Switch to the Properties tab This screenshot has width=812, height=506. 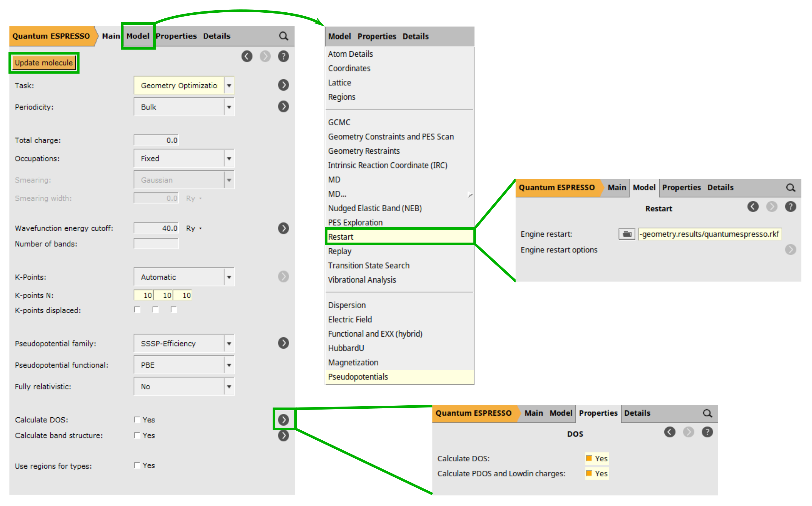pos(176,36)
